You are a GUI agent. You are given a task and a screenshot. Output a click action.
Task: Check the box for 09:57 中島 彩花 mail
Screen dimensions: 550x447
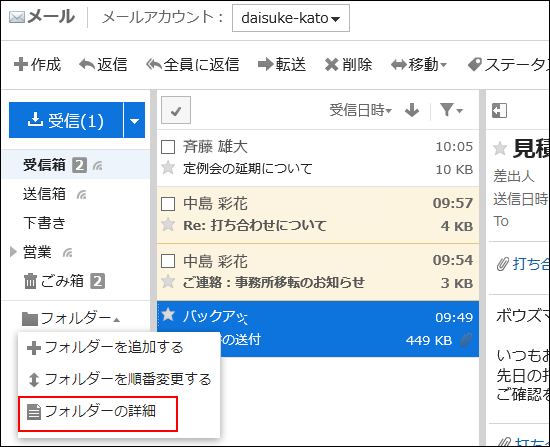point(168,204)
